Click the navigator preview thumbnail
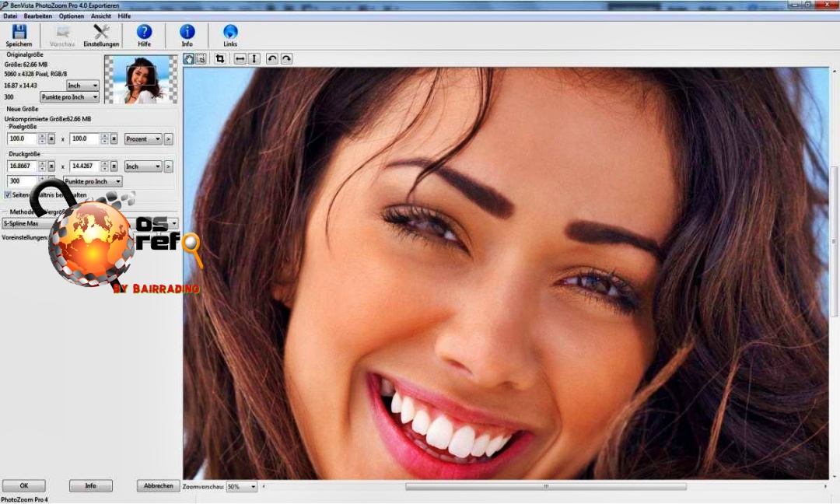Image resolution: width=840 pixels, height=504 pixels. point(141,79)
